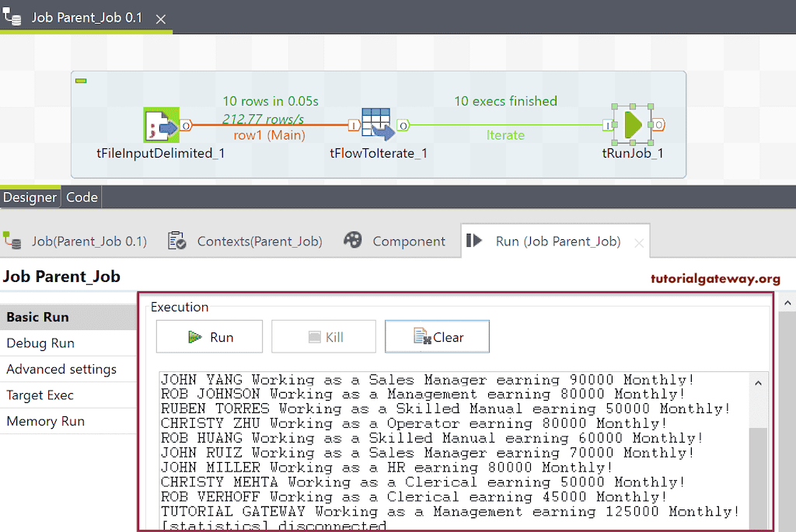796x532 pixels.
Task: Click the input port of tRunJob_1
Action: coord(609,124)
